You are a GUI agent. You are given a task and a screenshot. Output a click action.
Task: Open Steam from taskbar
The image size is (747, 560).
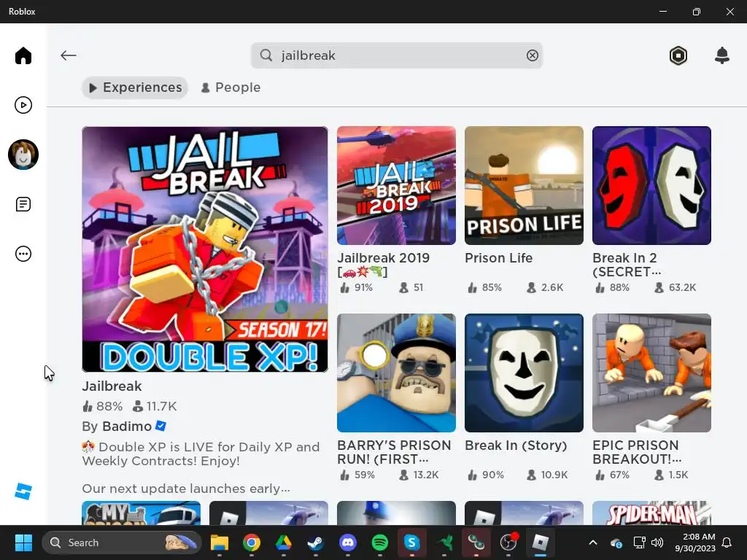(315, 542)
